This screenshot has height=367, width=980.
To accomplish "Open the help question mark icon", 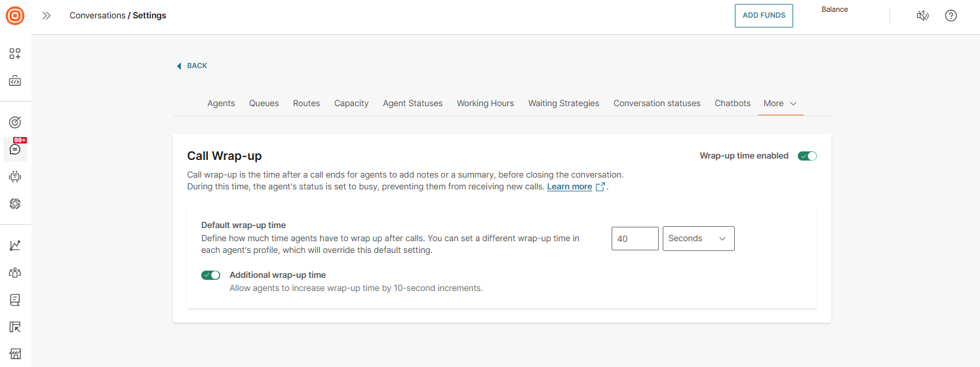I will [951, 16].
